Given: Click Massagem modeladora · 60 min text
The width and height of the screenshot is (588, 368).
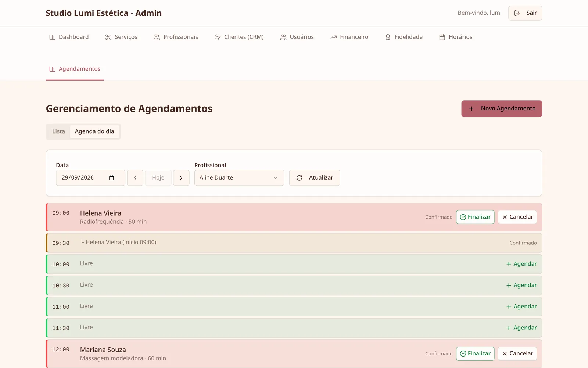Looking at the screenshot, I should tap(123, 358).
